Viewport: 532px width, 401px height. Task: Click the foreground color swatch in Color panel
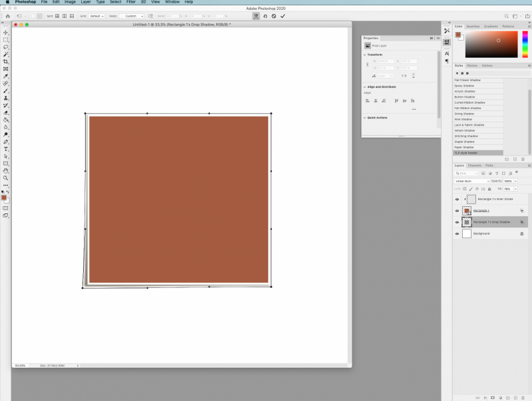458,35
